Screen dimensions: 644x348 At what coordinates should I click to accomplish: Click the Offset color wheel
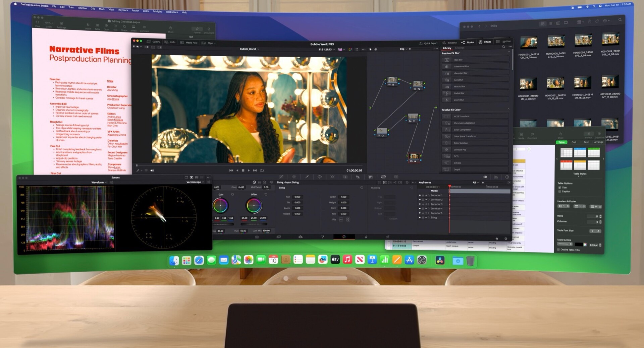[254, 206]
